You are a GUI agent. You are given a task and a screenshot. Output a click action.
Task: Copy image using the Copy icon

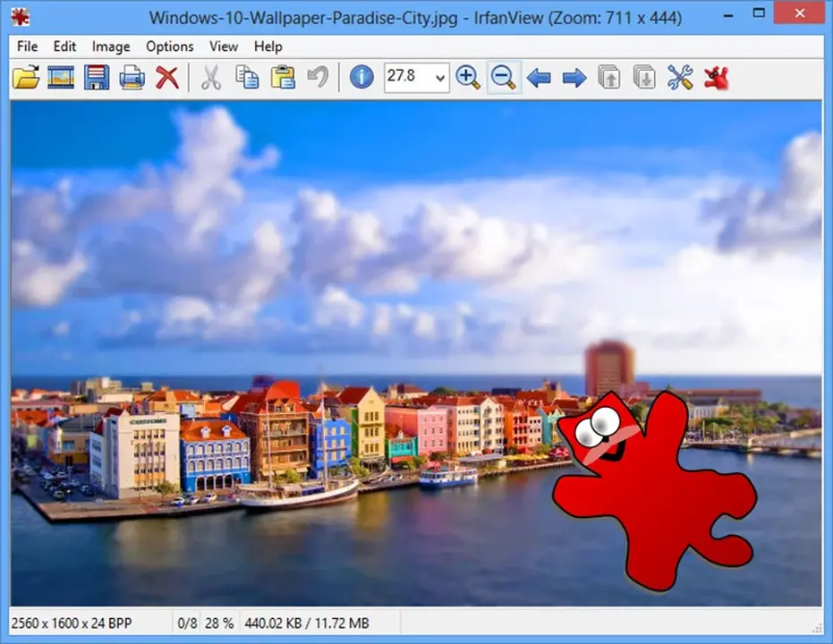[247, 78]
